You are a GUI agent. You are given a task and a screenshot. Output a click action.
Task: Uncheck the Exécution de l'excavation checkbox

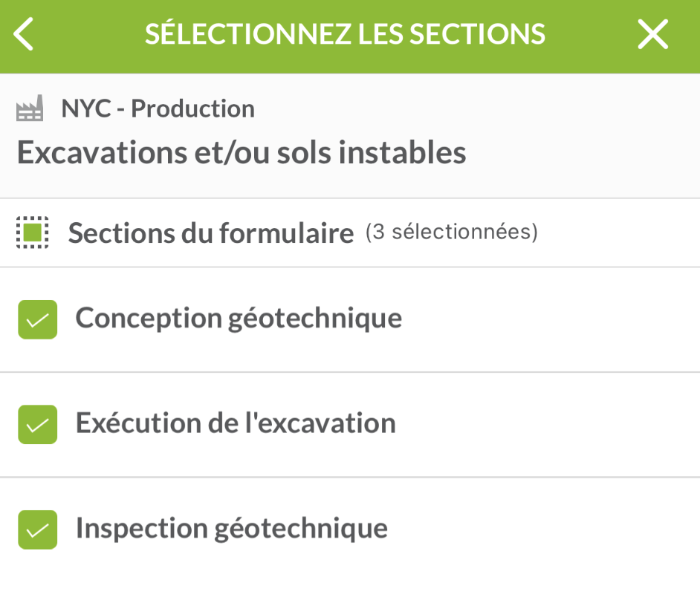tap(38, 424)
